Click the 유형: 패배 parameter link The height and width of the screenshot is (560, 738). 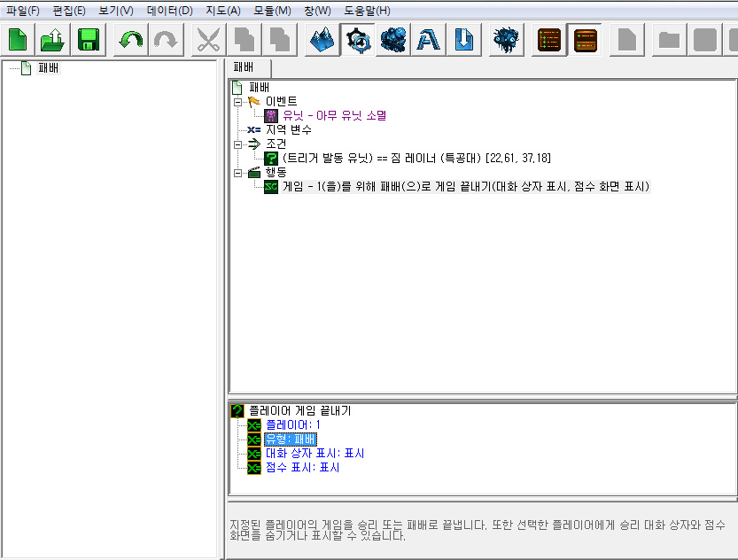pos(291,439)
